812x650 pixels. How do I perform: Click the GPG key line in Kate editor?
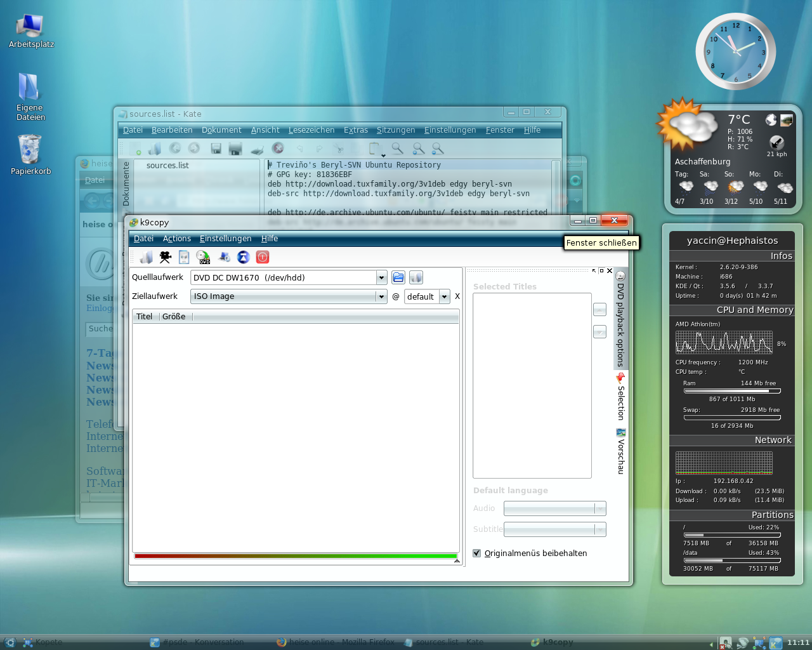(x=310, y=175)
